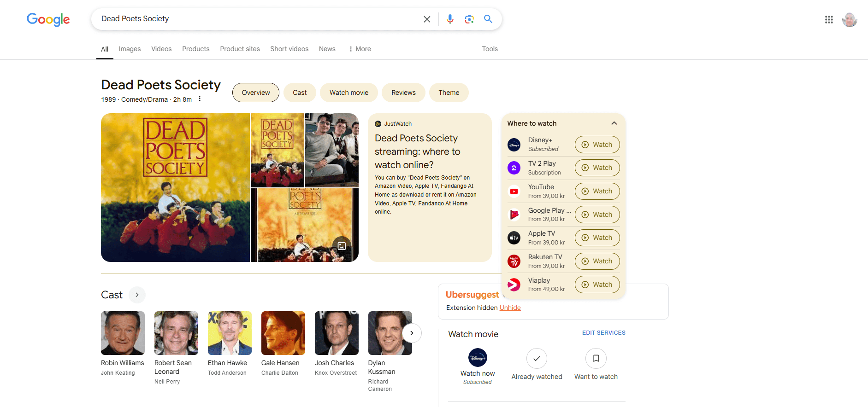The height and width of the screenshot is (407, 868).
Task: Open Ethan Hawke cast card
Action: point(230,343)
